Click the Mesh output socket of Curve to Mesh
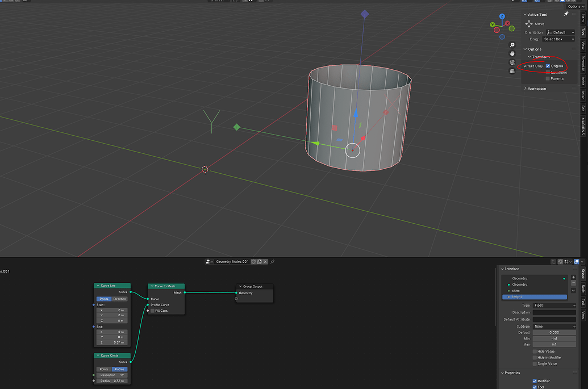The image size is (588, 389). pos(185,292)
